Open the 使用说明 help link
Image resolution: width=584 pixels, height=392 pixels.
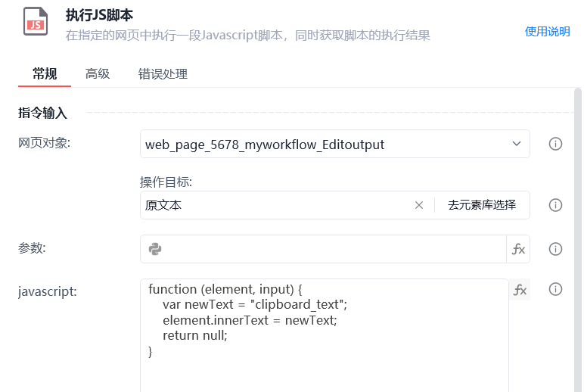tap(548, 31)
